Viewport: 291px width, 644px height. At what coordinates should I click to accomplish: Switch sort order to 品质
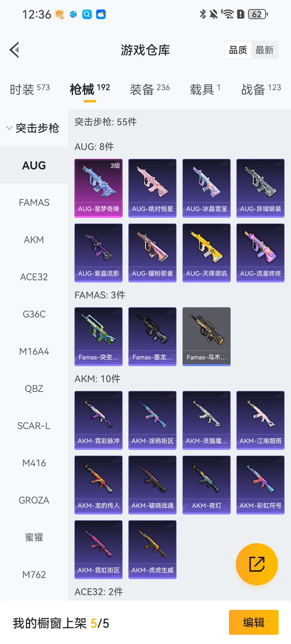[x=238, y=50]
